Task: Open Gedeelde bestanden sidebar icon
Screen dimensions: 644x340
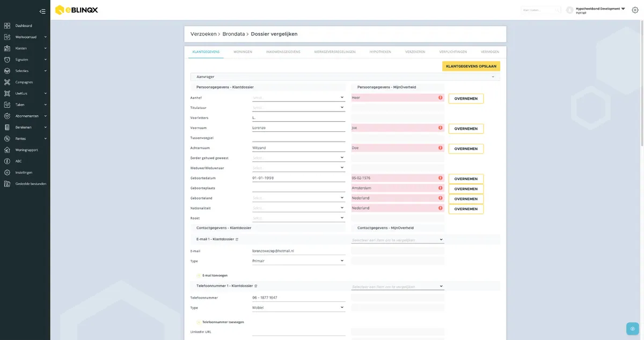Action: point(7,183)
